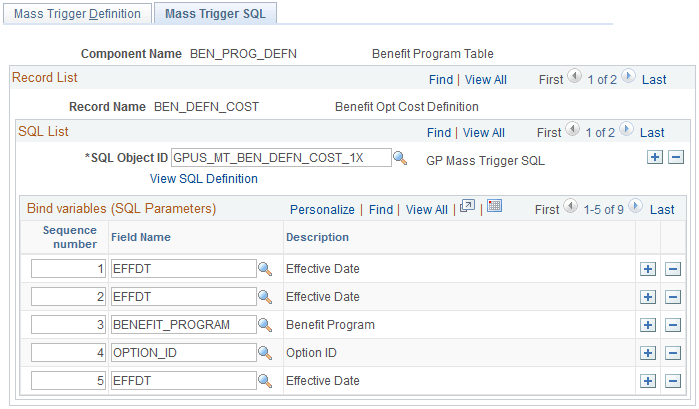The image size is (699, 409).
Task: Delete the BENEFIT_PROGRAM row
Action: 673,325
